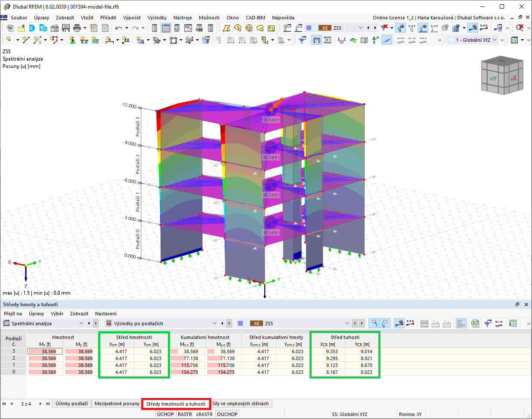Image resolution: width=532 pixels, height=419 pixels.
Task: Toggle show loads eye icon
Action: tap(423, 28)
